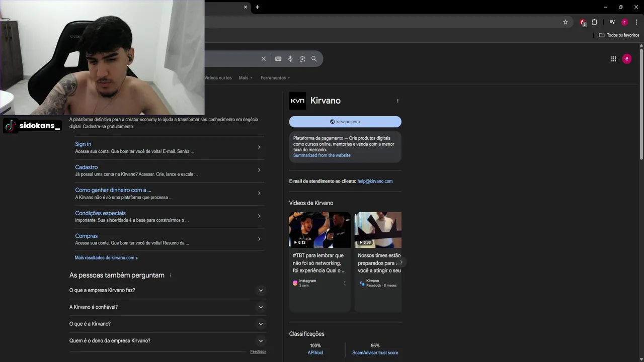644x362 pixels.
Task: Search by image with Google Lens
Action: click(x=302, y=59)
